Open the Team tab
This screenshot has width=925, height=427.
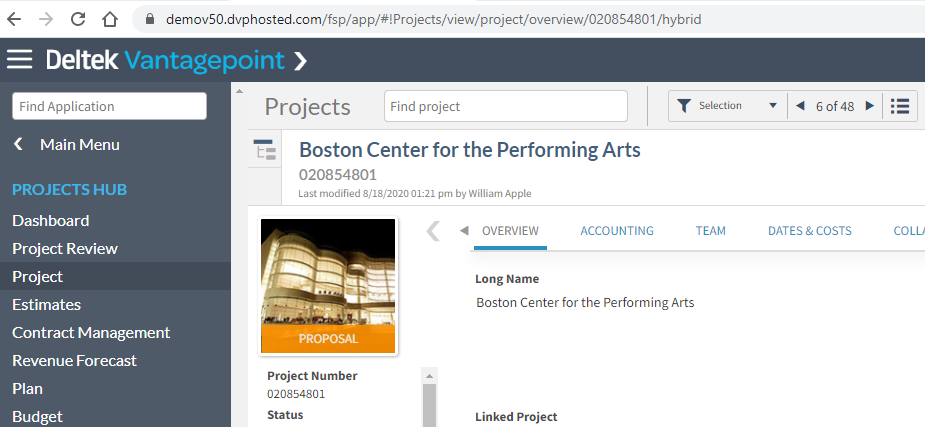pos(711,231)
